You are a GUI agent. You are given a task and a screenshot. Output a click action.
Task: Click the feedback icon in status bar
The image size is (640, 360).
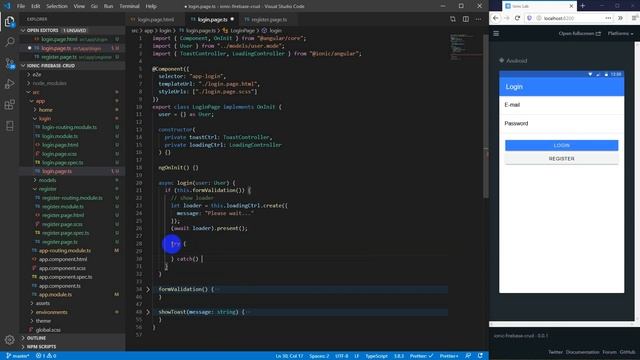[x=468, y=356]
